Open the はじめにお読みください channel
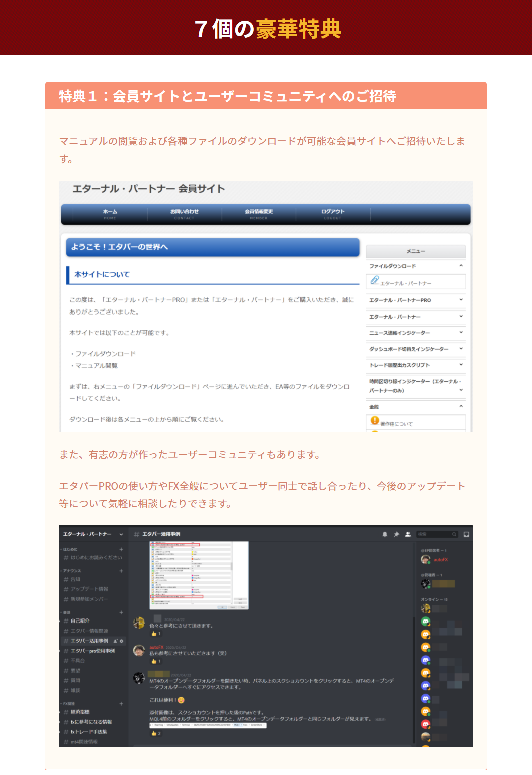The image size is (532, 775). 93,558
